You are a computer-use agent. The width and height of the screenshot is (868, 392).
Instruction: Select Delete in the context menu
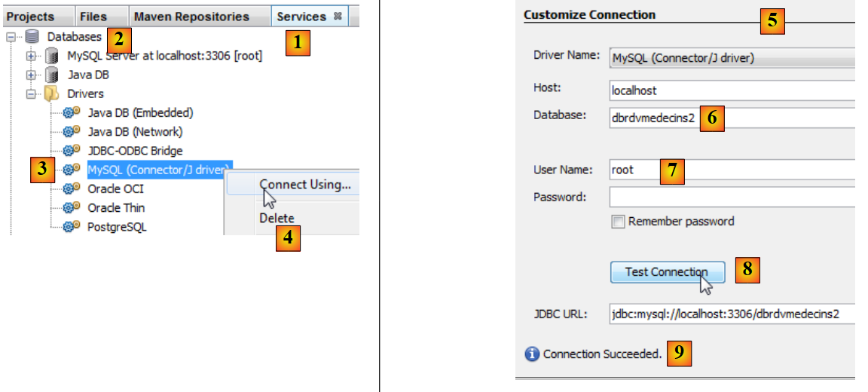pyautogui.click(x=277, y=219)
